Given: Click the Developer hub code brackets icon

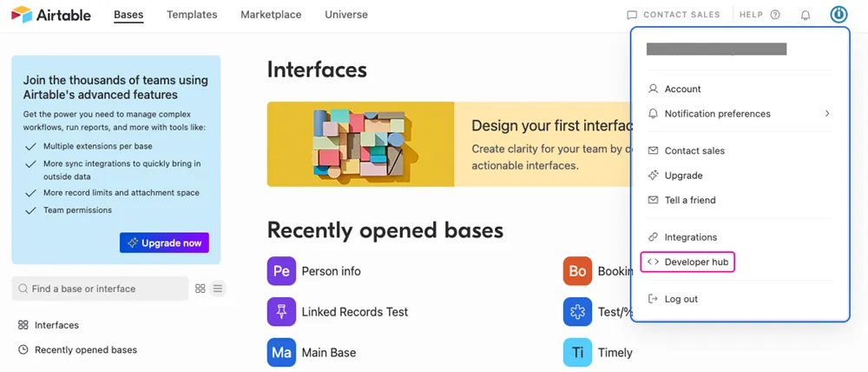Looking at the screenshot, I should pyautogui.click(x=654, y=262).
